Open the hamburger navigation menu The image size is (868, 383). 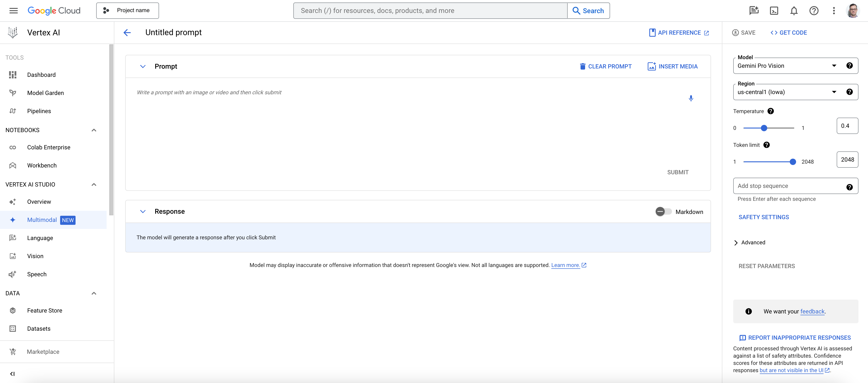pyautogui.click(x=13, y=11)
